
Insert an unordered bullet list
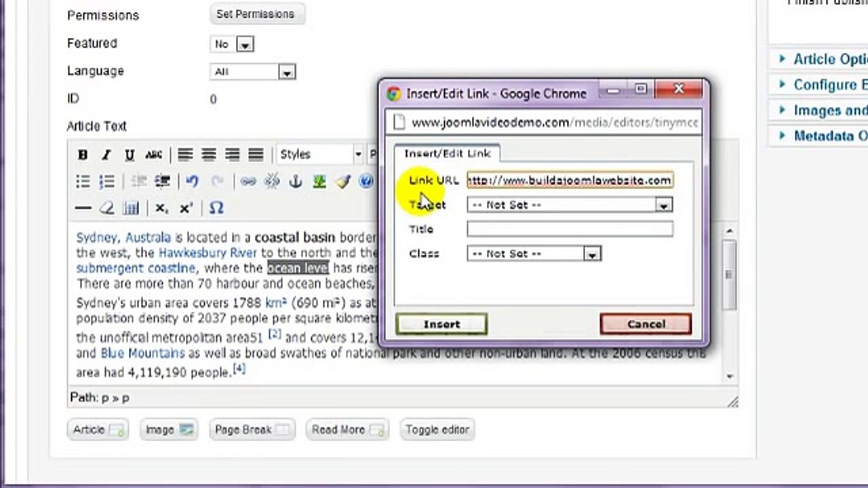pyautogui.click(x=83, y=182)
